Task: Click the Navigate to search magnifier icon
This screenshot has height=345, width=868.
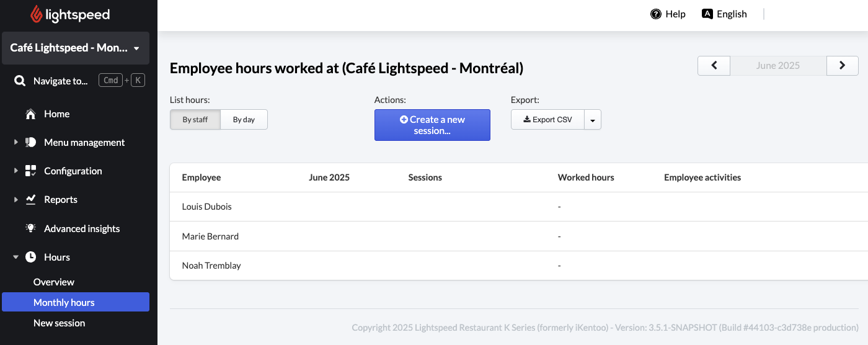Action: [x=20, y=81]
